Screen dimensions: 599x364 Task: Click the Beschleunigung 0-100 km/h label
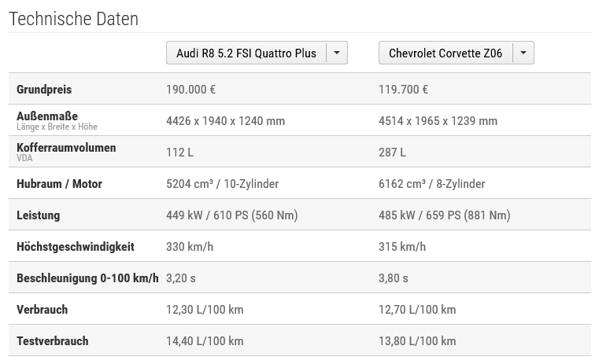(x=87, y=278)
